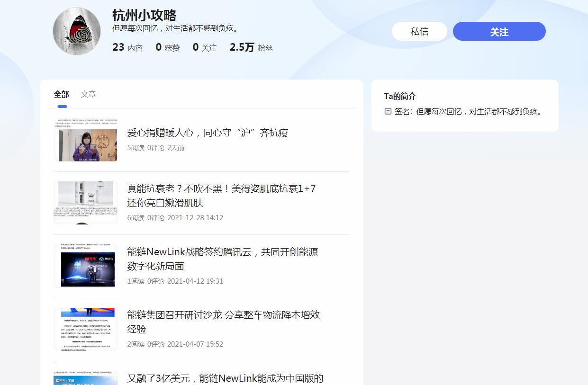
Task: Click thumbnail of 又融了3亿美元 article
Action: pyautogui.click(x=86, y=378)
